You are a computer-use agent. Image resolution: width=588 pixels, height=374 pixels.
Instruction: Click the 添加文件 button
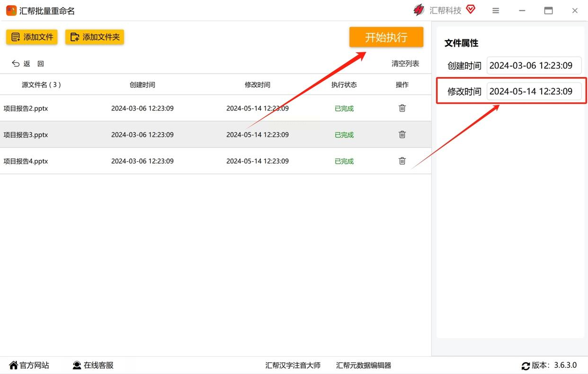point(32,37)
